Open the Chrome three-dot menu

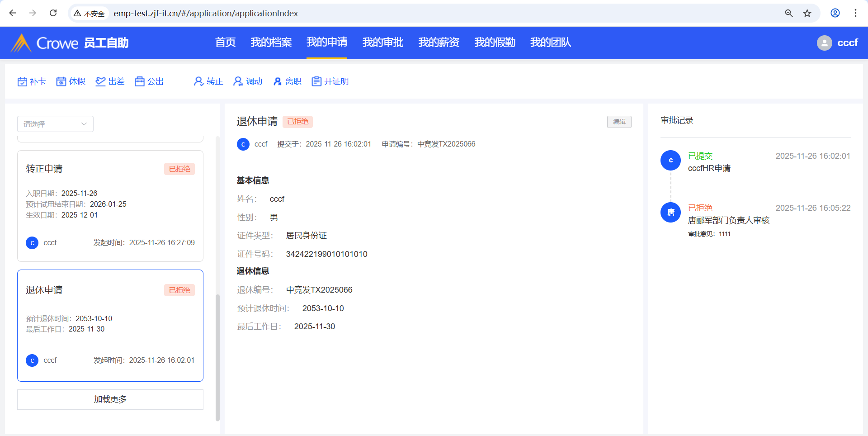tap(855, 13)
